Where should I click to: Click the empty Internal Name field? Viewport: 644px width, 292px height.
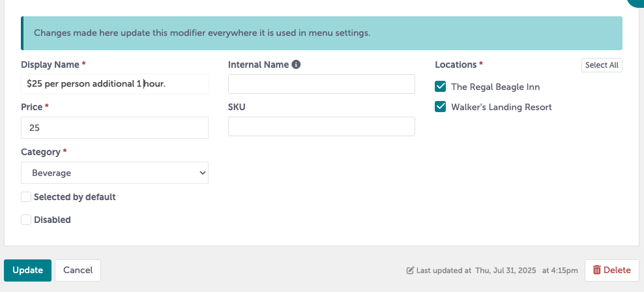321,84
